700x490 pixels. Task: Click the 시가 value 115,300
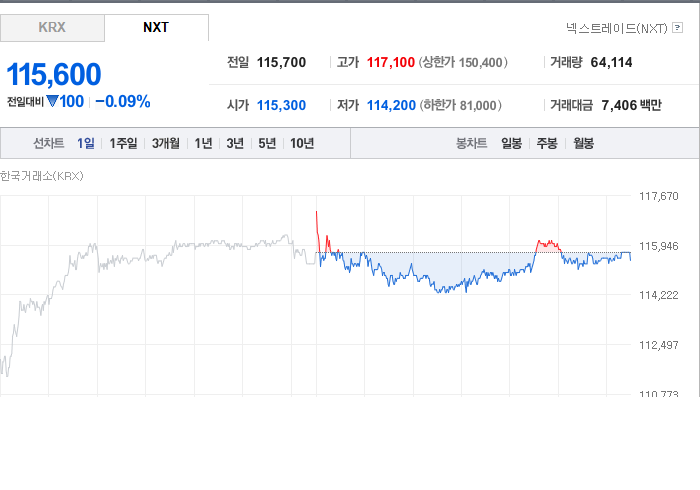[x=281, y=105]
